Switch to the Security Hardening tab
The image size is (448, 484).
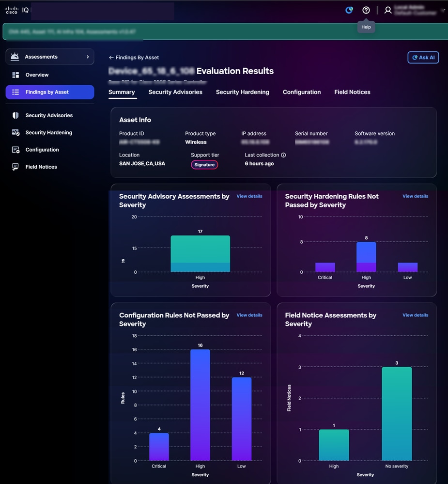[243, 92]
